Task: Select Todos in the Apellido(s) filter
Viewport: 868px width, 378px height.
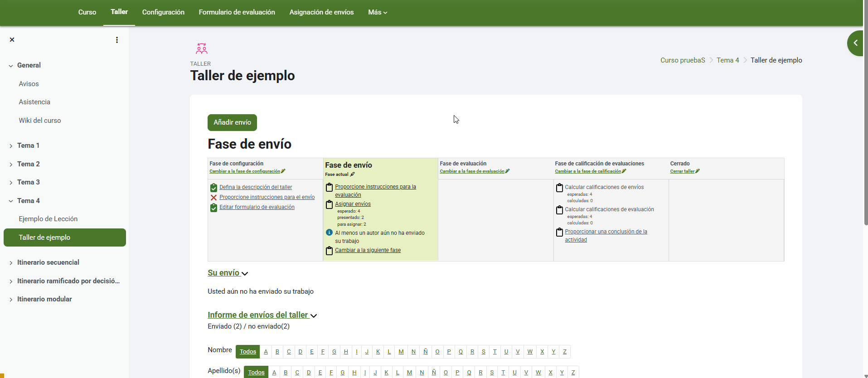Action: click(x=256, y=372)
